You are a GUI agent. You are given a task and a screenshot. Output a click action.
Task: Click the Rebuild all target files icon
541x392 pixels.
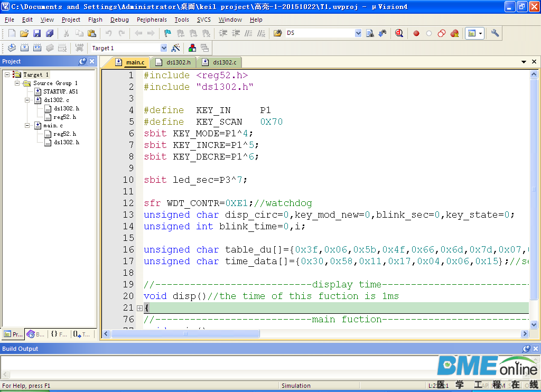pyautogui.click(x=37, y=48)
